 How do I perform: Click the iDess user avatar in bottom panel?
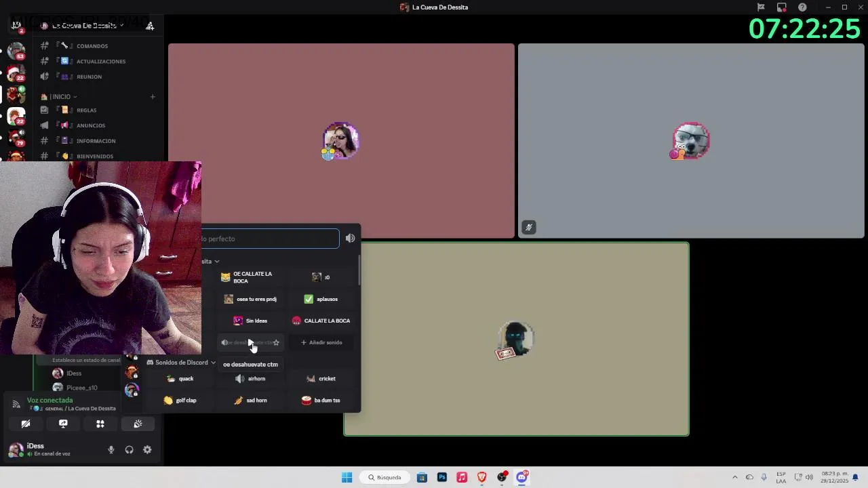pyautogui.click(x=16, y=449)
